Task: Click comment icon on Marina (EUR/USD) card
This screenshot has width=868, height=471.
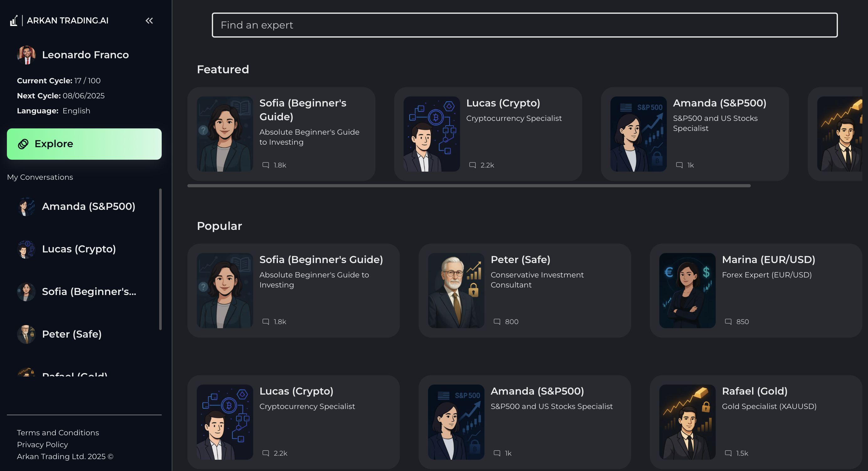Action: [x=728, y=322]
